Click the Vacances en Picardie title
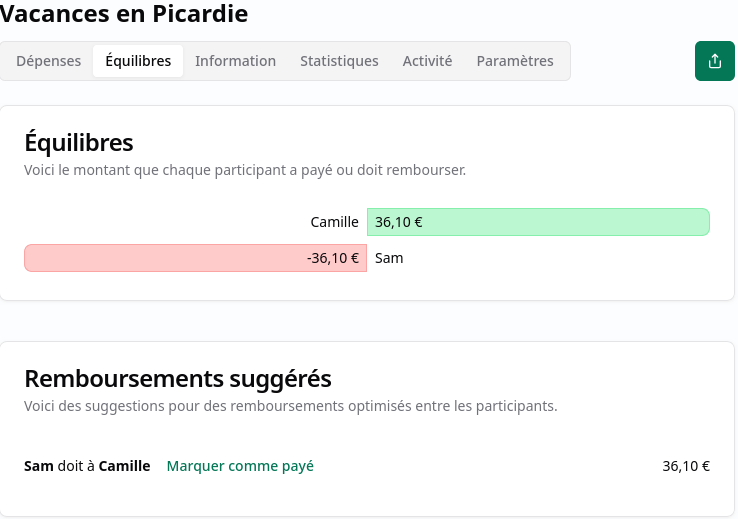 click(124, 14)
